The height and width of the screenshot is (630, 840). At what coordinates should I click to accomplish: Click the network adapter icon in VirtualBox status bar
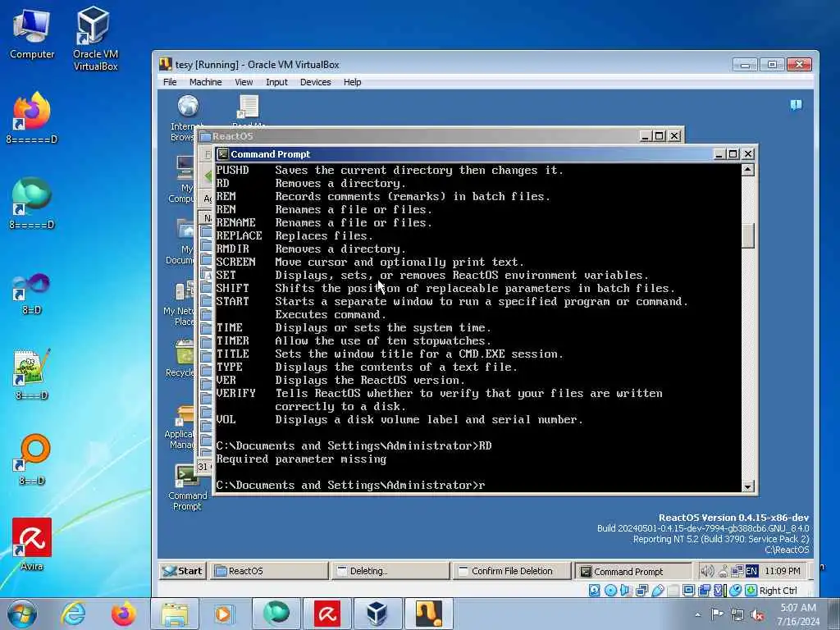click(x=641, y=591)
